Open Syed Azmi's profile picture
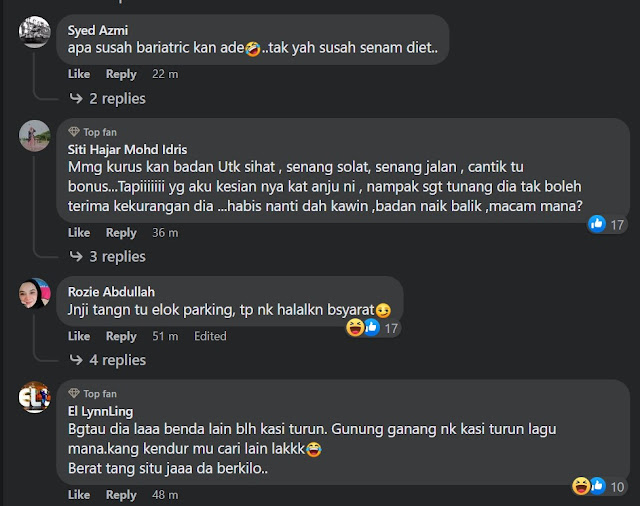This screenshot has height=506, width=640. pyautogui.click(x=35, y=32)
